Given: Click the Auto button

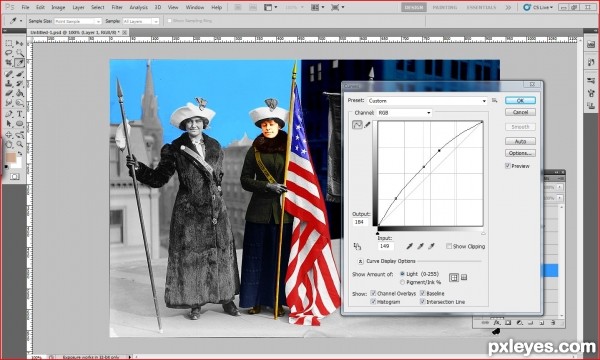Looking at the screenshot, I should 520,141.
